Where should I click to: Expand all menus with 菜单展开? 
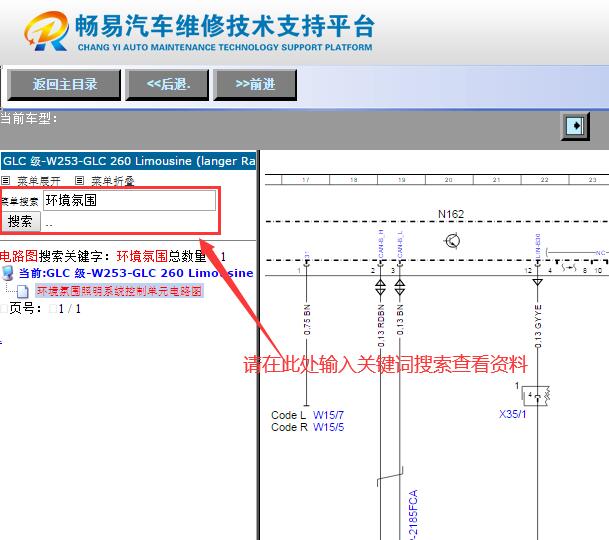coord(39,181)
